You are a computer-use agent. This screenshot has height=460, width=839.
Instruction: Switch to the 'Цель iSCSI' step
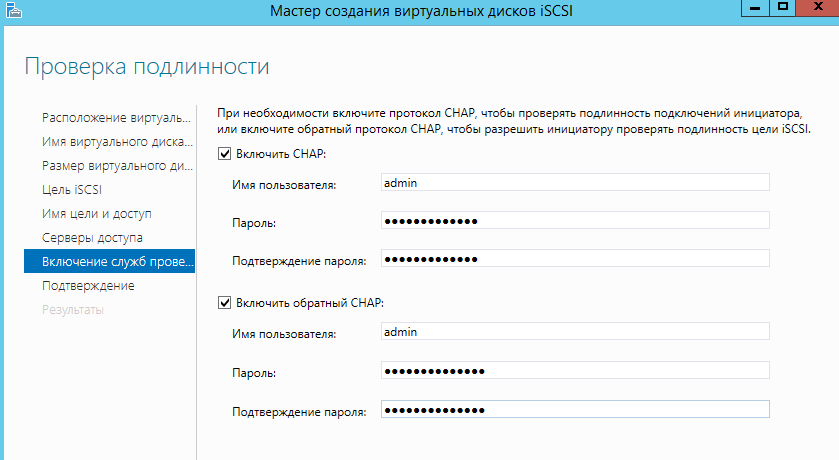(72, 190)
